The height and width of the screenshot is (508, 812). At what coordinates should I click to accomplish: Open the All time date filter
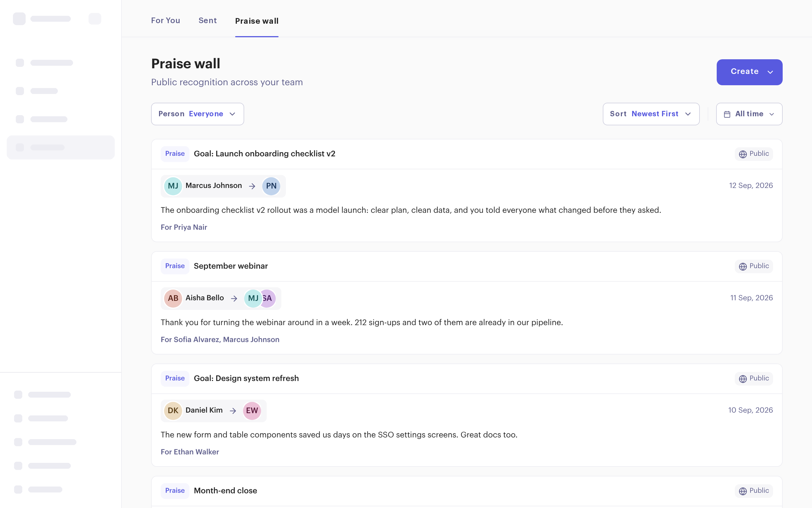(x=749, y=114)
